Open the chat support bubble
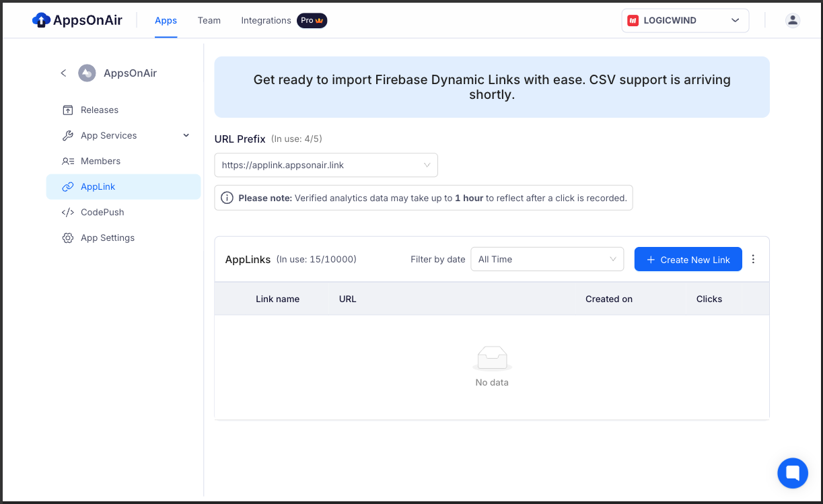This screenshot has height=504, width=823. tap(792, 473)
